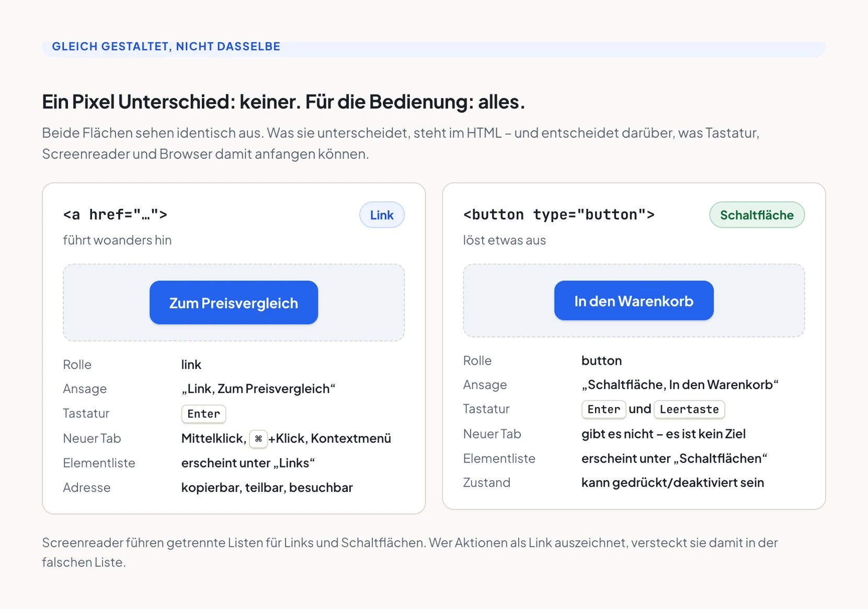
Task: Click the "Leertaste" key cap
Action: pyautogui.click(x=689, y=409)
